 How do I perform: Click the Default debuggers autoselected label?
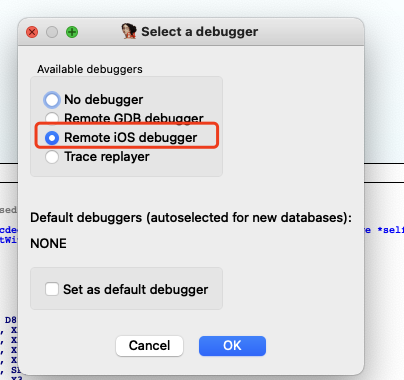tap(191, 218)
